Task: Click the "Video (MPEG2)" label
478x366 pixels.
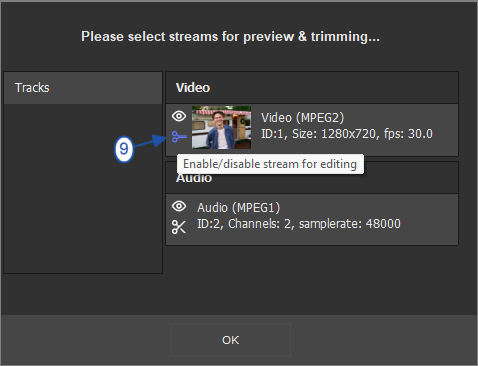Action: [x=302, y=118]
